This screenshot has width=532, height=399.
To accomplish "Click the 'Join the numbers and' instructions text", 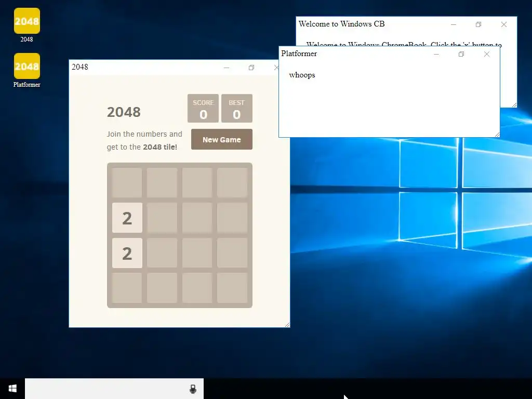I will [144, 134].
